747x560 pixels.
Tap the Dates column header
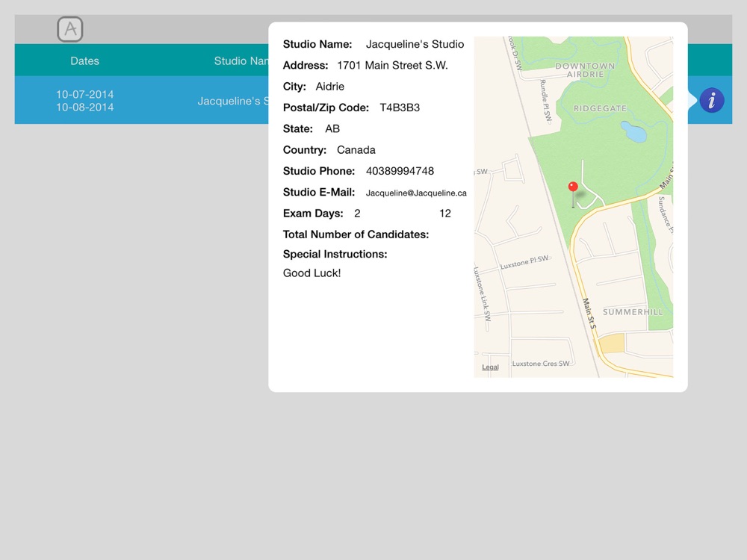coord(85,60)
